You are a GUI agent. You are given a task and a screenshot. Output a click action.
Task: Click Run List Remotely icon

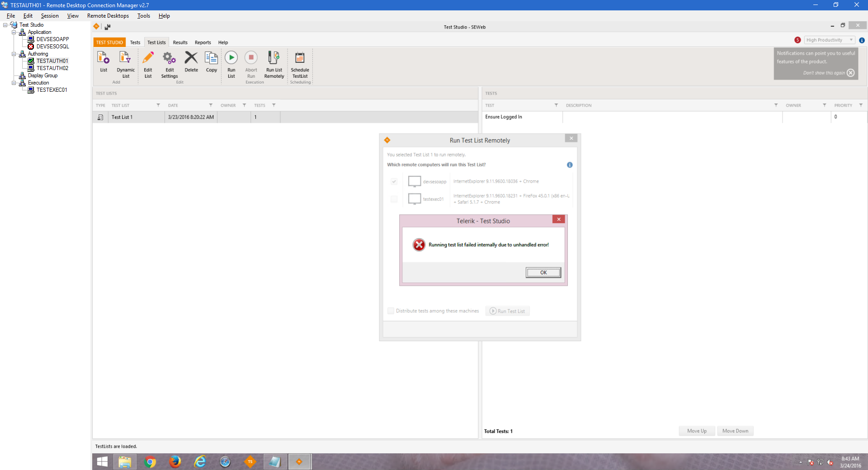coord(274,58)
